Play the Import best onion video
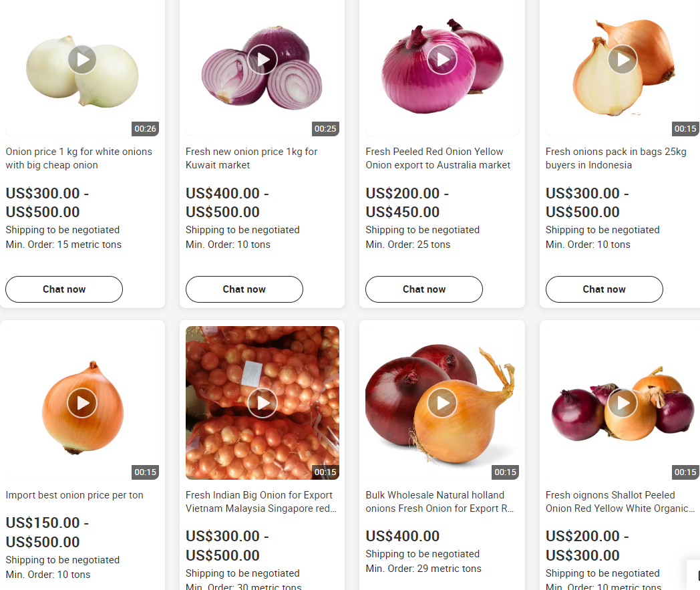Image resolution: width=700 pixels, height=590 pixels. click(x=82, y=403)
